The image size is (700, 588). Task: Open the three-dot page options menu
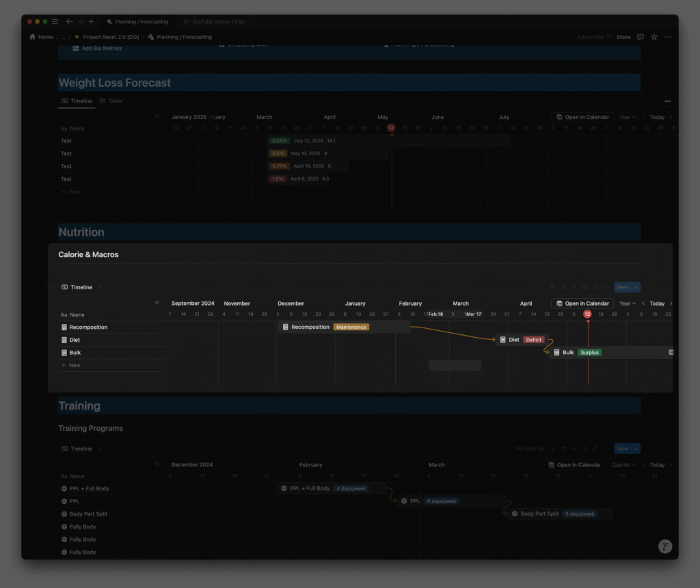[668, 37]
